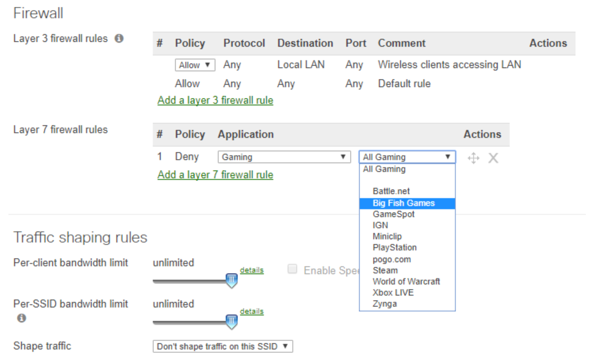
Task: Open the Gaming application dropdown
Action: [284, 156]
